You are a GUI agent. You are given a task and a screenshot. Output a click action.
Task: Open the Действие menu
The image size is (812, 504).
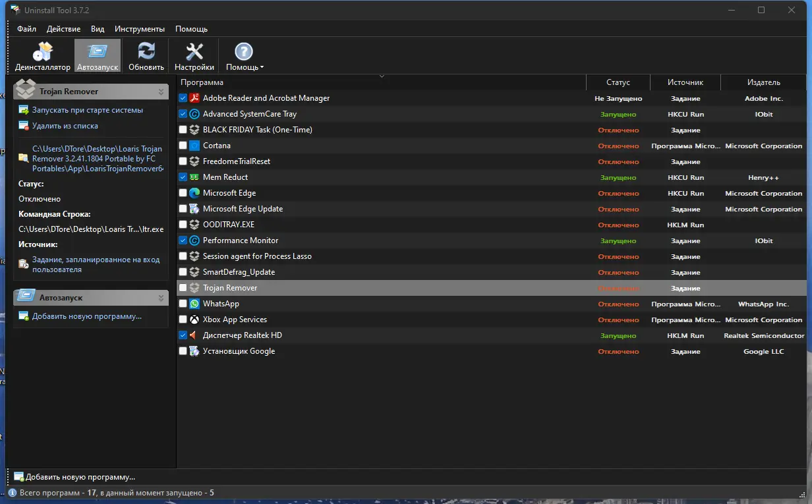tap(64, 29)
